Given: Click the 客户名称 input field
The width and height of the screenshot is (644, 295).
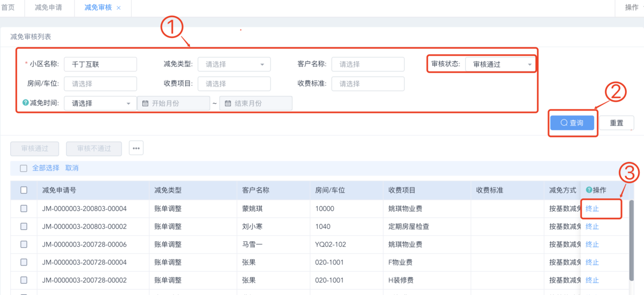Looking at the screenshot, I should tap(368, 64).
